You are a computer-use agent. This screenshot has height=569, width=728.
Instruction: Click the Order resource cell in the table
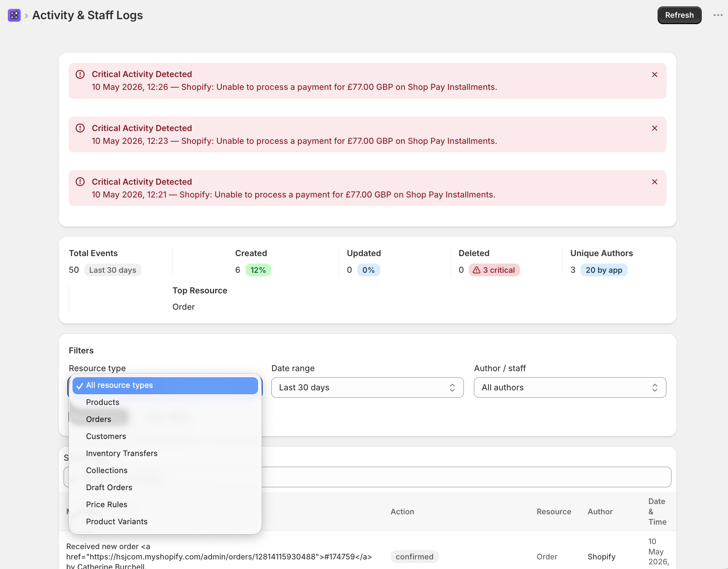[x=547, y=557]
